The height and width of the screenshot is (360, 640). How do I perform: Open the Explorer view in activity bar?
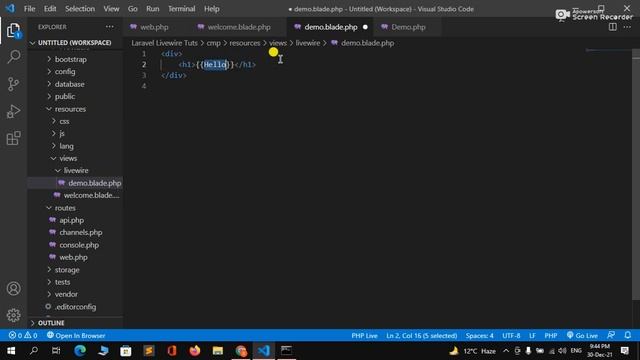click(x=13, y=31)
